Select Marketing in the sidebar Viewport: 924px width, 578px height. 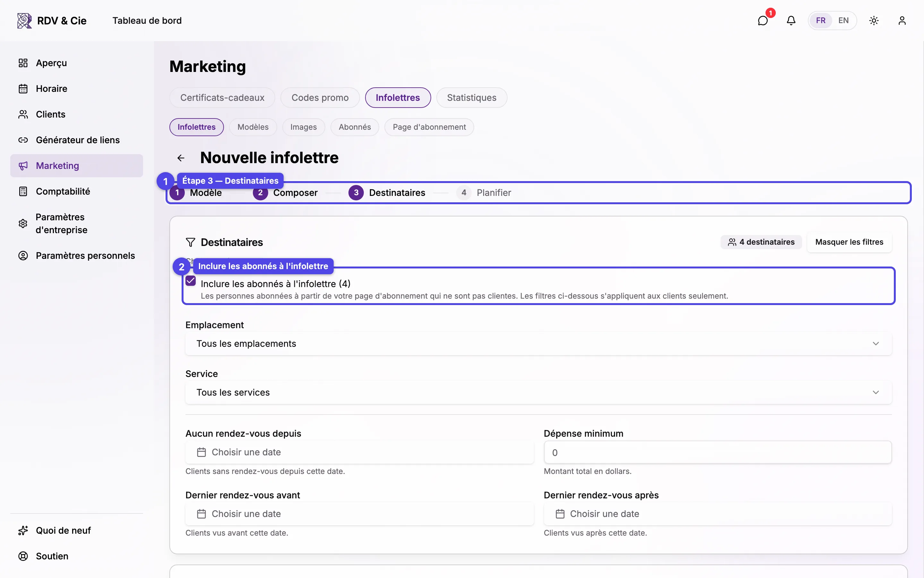(76, 165)
